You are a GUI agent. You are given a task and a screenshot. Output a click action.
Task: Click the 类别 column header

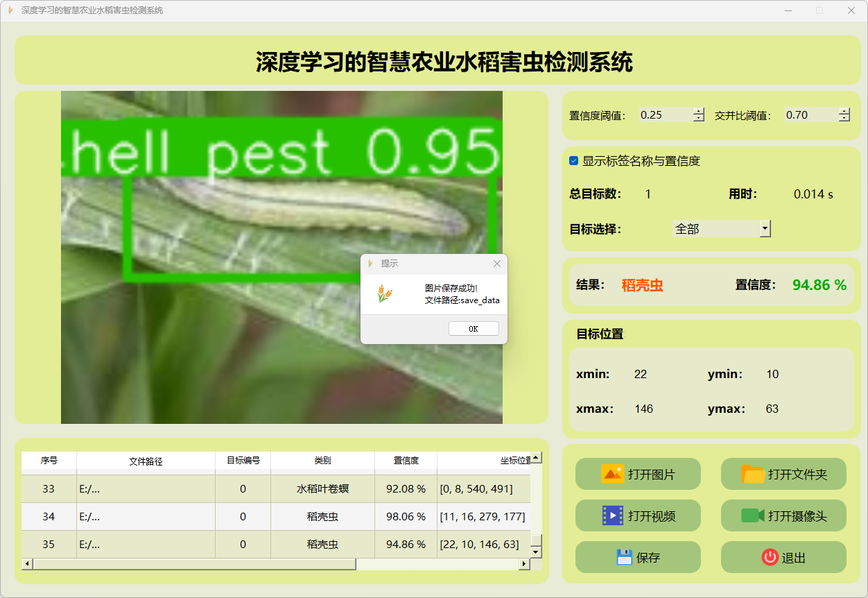(x=322, y=461)
